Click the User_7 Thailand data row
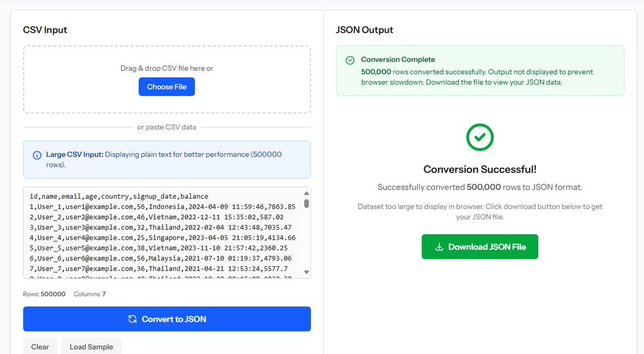Screen dimensions: 644x354 pos(159,269)
